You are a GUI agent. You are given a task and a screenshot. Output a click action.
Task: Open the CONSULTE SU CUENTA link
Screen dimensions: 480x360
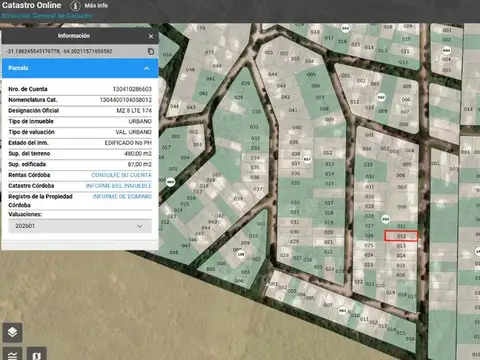point(121,175)
